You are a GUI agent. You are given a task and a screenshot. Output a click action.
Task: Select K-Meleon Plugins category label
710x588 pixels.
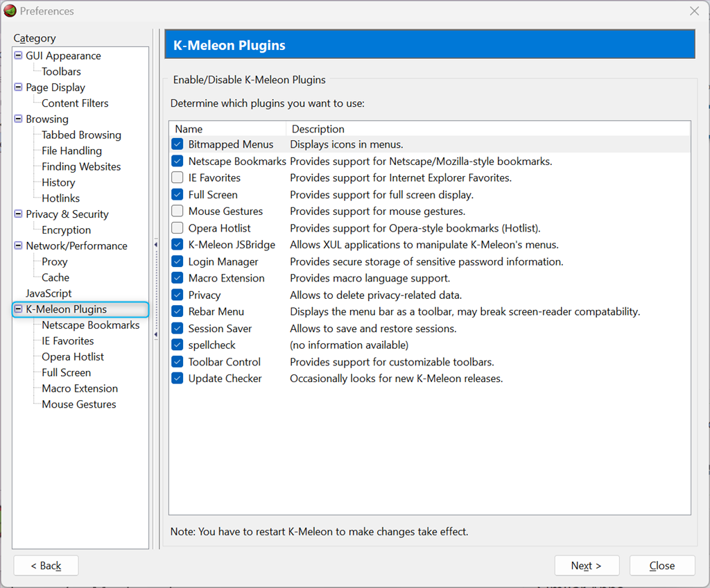tap(66, 309)
